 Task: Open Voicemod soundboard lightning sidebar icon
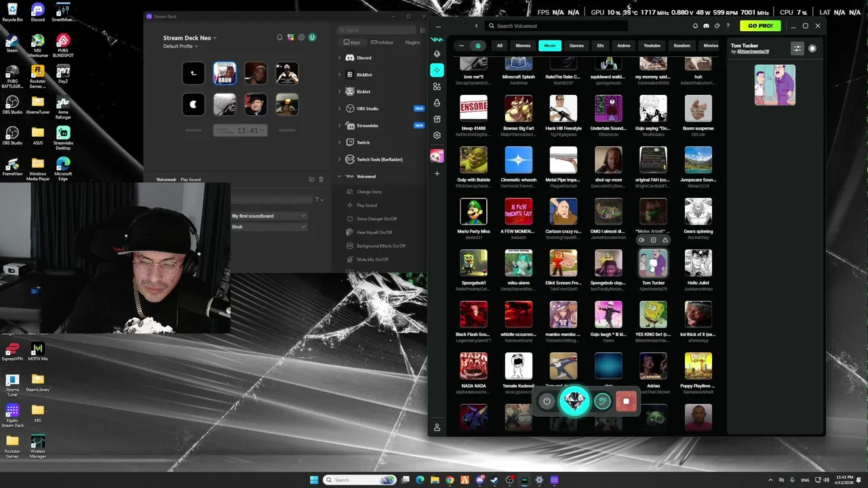(437, 70)
